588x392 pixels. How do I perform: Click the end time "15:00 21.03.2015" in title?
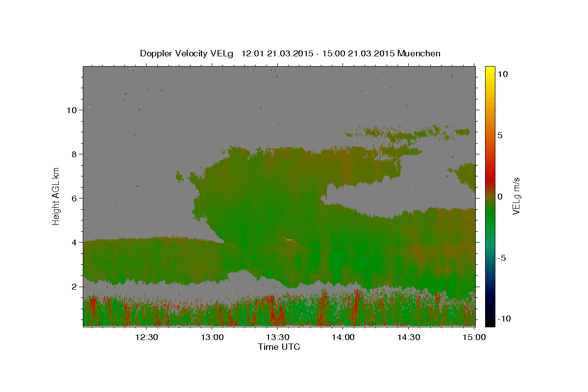[359, 53]
